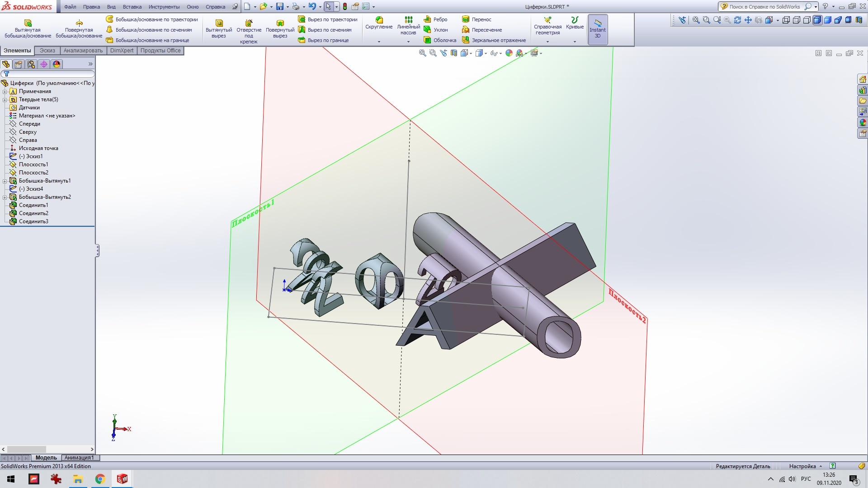Click the Rebuild traffic light icon

(x=345, y=7)
